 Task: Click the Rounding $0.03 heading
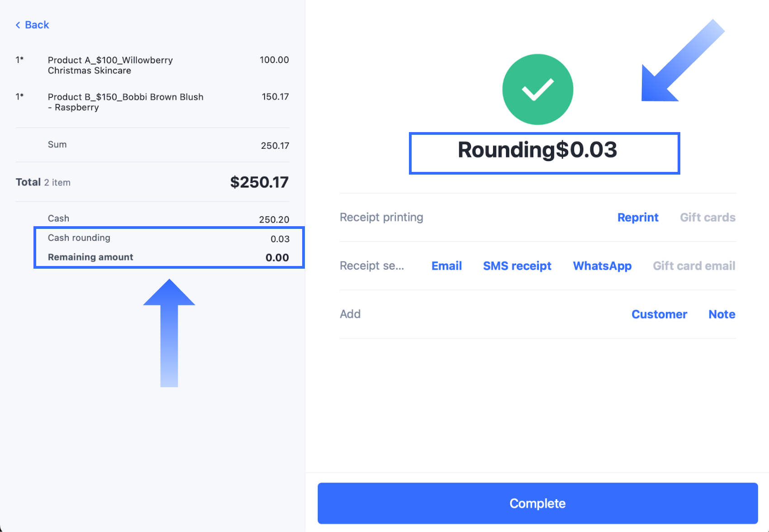pos(537,150)
